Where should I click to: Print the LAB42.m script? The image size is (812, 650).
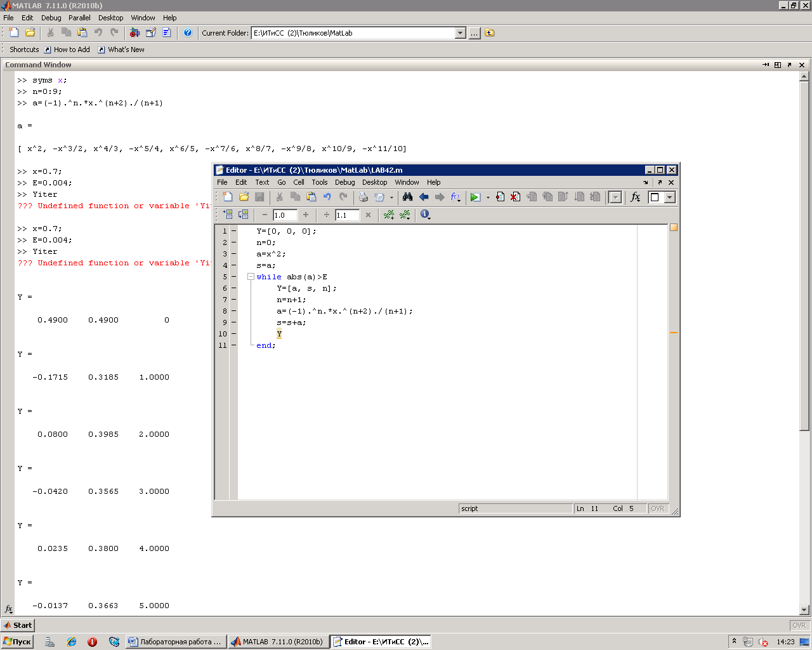click(363, 197)
